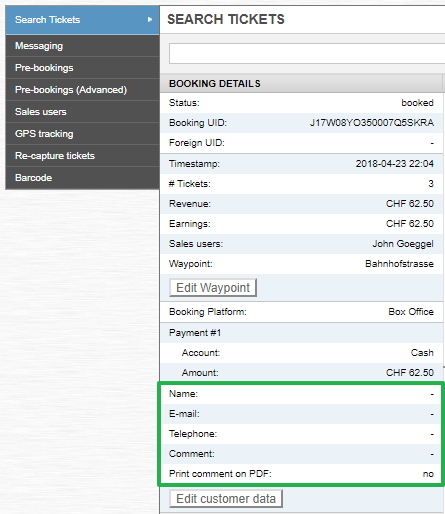This screenshot has width=445, height=514.
Task: Focus the ticket search input field
Action: pyautogui.click(x=307, y=53)
